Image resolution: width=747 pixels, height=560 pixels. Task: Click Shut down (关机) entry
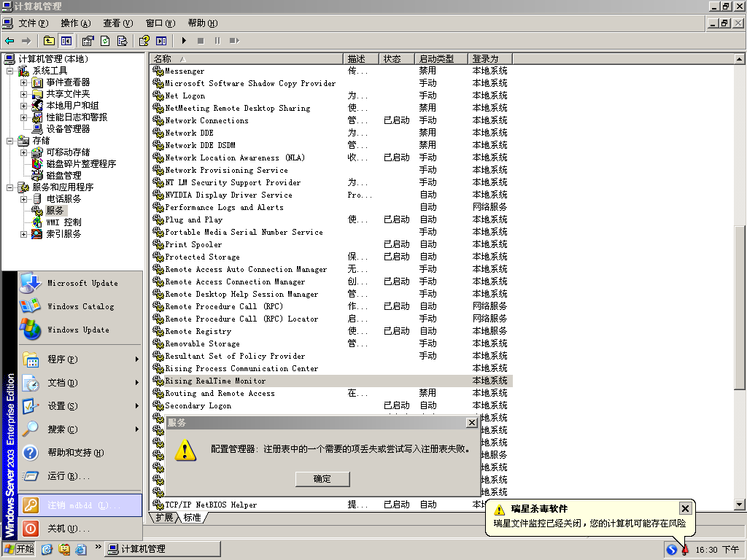[x=80, y=529]
